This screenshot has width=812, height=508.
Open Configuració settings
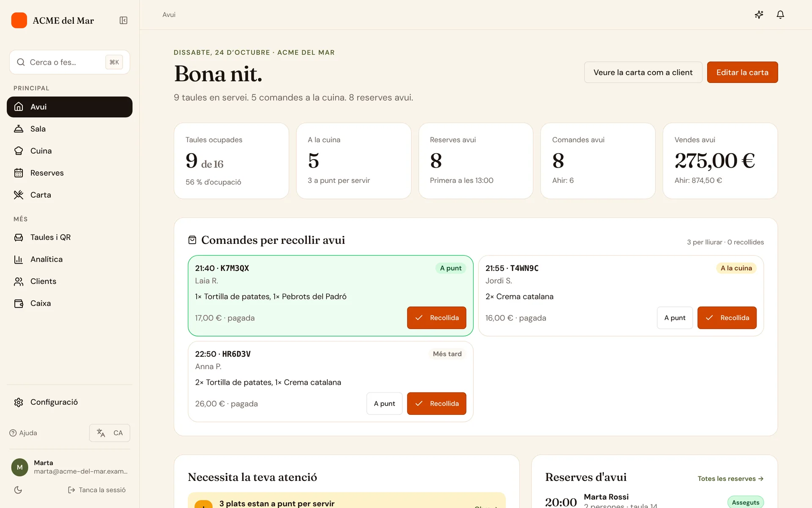point(69,402)
